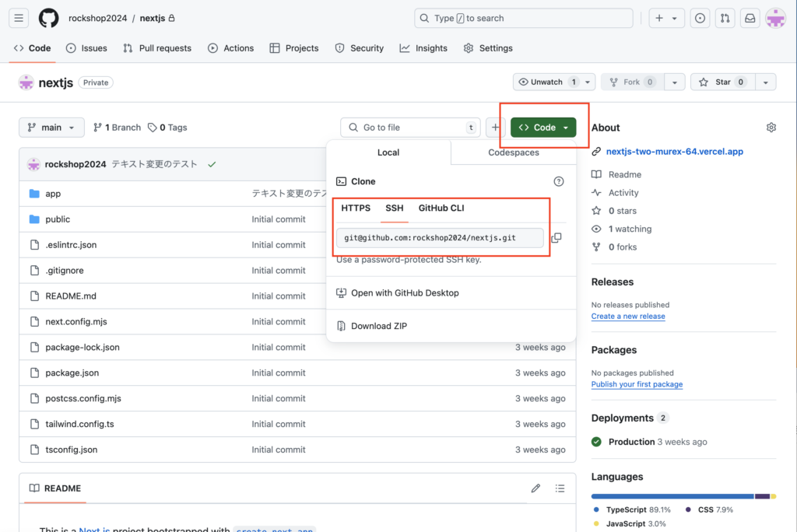Copy the clone URL to clipboard
797x532 pixels.
point(556,238)
